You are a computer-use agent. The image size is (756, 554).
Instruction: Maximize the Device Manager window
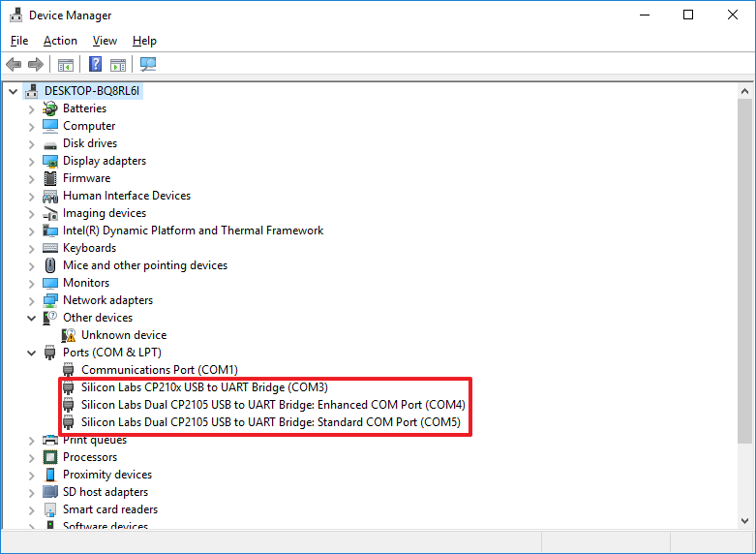tap(688, 15)
